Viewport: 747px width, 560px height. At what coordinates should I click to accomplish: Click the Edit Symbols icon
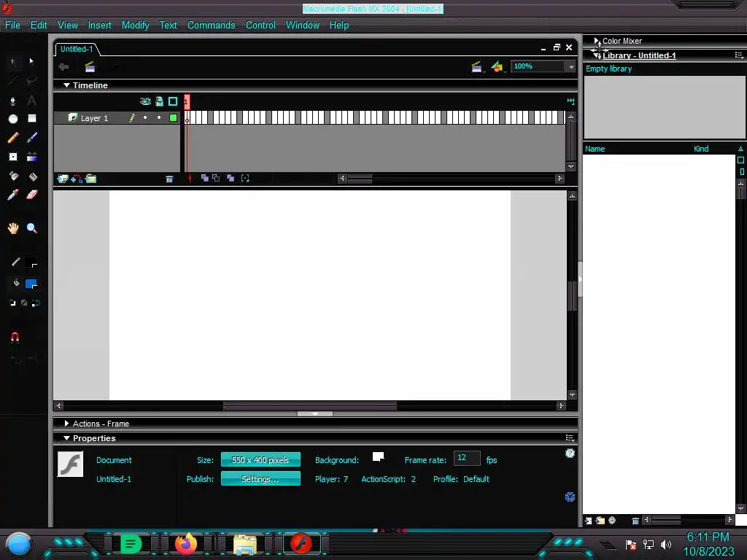point(497,66)
